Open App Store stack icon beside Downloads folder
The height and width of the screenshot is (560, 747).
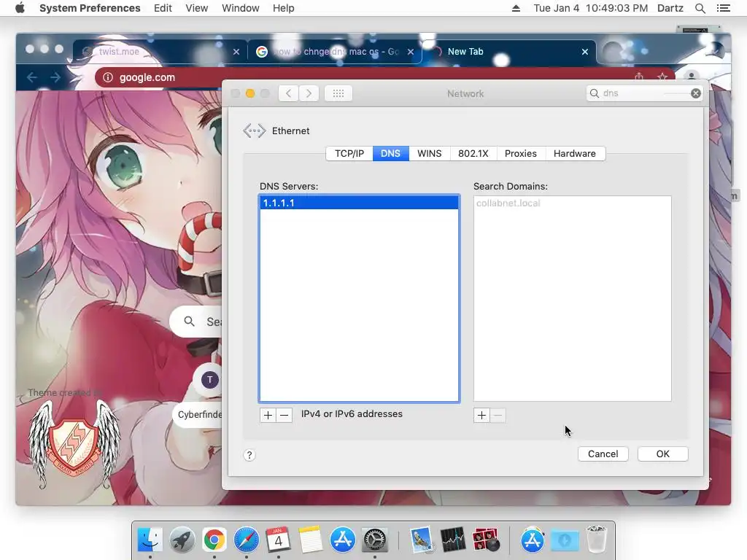532,540
